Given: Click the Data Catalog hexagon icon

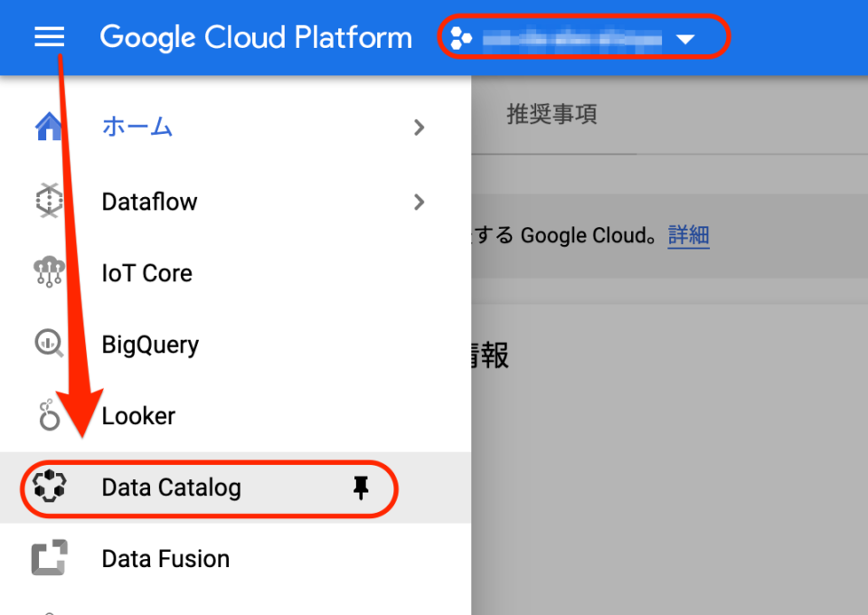Looking at the screenshot, I should [49, 487].
